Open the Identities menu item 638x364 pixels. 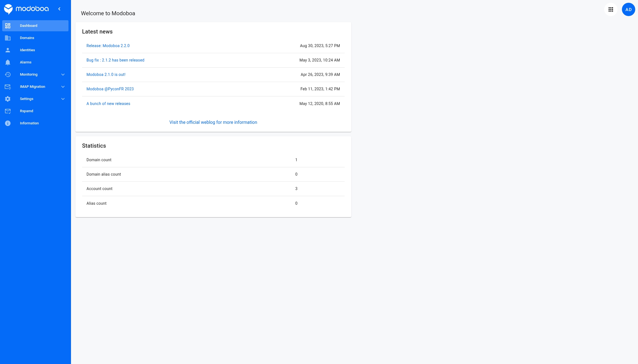[27, 50]
